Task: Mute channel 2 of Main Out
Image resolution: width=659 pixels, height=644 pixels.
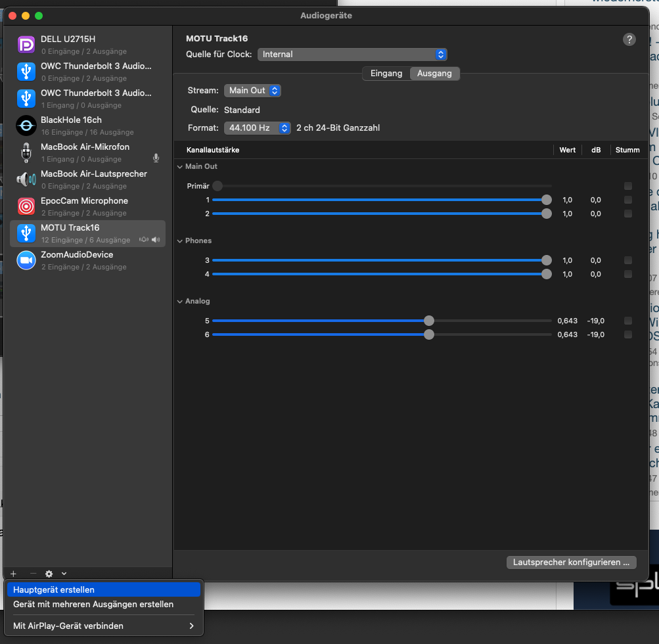Action: (628, 214)
